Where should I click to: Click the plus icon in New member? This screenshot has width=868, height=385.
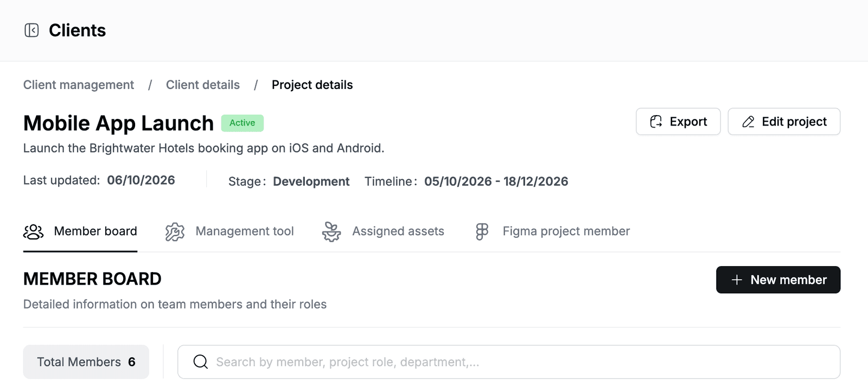point(737,280)
